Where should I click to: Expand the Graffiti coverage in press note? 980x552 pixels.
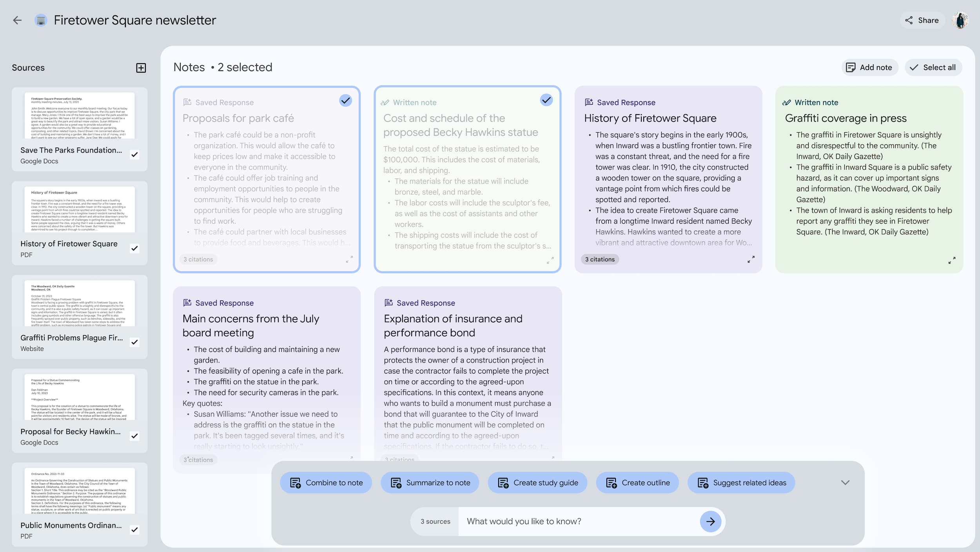952,260
